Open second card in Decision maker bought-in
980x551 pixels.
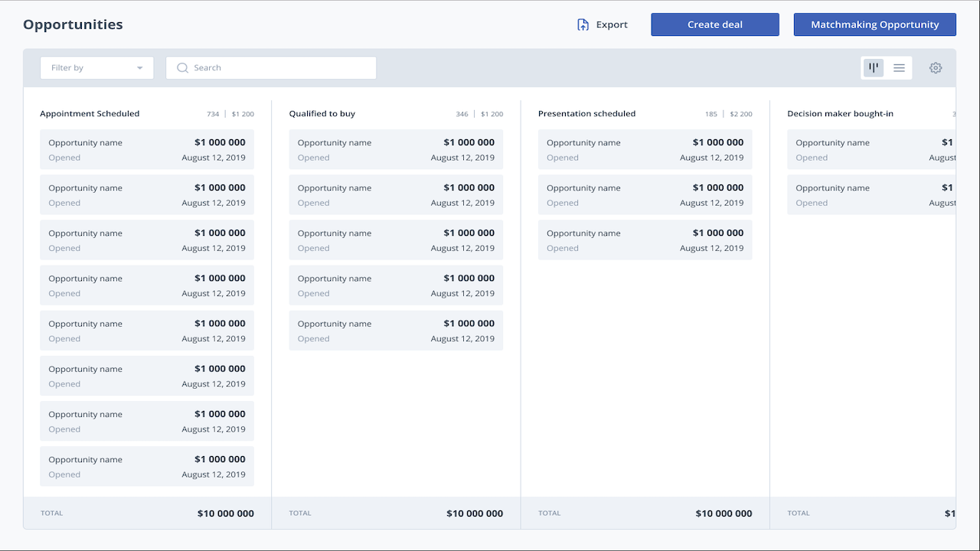coord(871,195)
